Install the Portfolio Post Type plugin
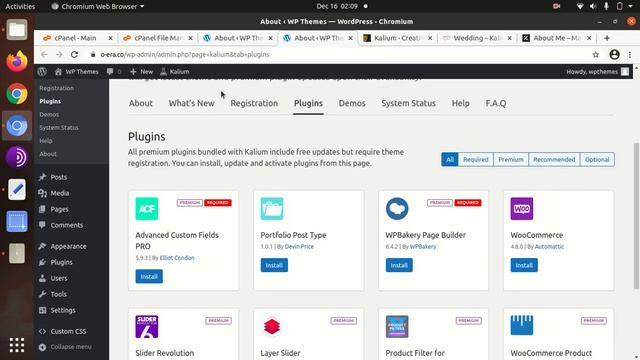Screen dimensions: 640x360 (274, 265)
